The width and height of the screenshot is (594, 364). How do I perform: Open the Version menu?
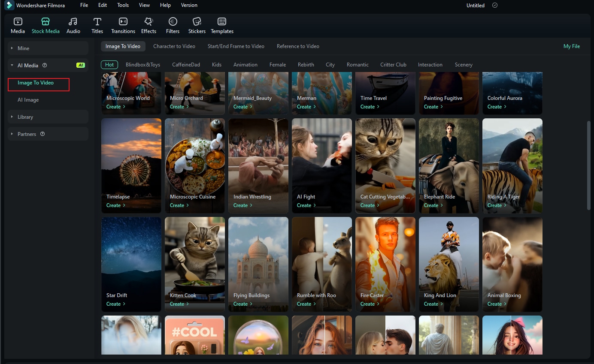(x=189, y=5)
